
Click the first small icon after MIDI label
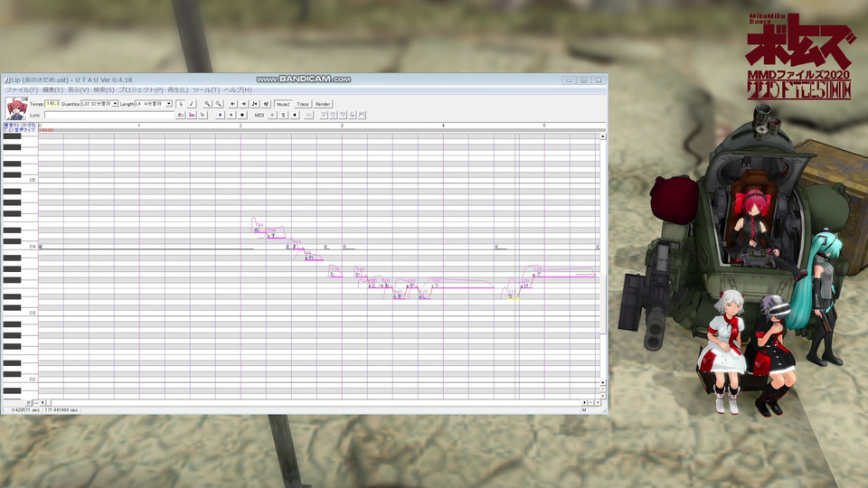pos(272,115)
